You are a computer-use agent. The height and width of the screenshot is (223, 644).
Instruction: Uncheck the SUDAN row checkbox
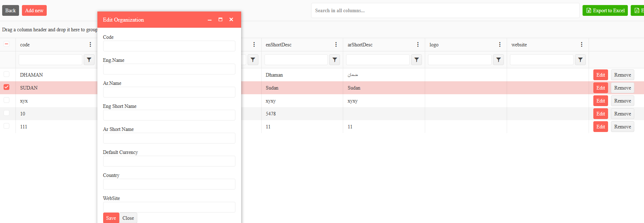(6, 87)
